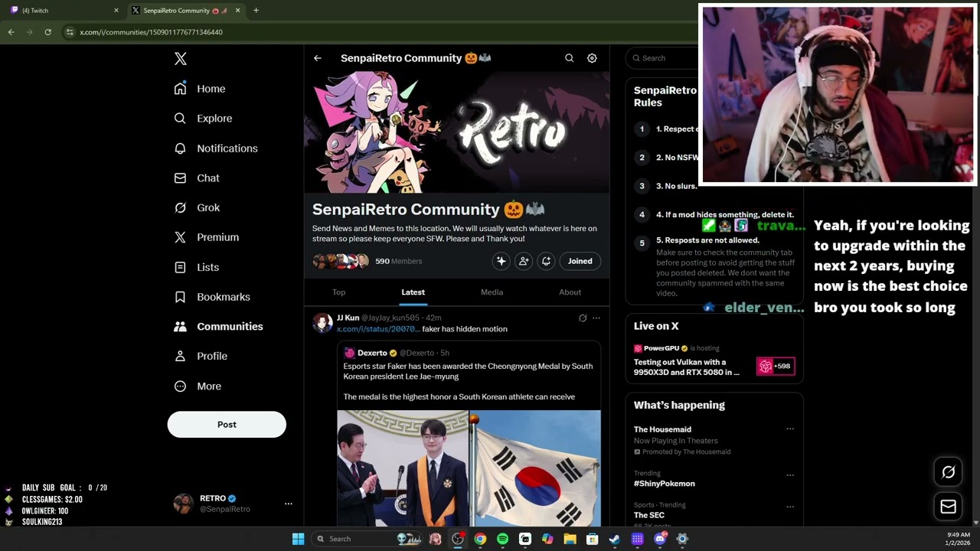This screenshot has height=551, width=980.
Task: Open the three-dot menu on JJ Kun's post
Action: point(596,318)
